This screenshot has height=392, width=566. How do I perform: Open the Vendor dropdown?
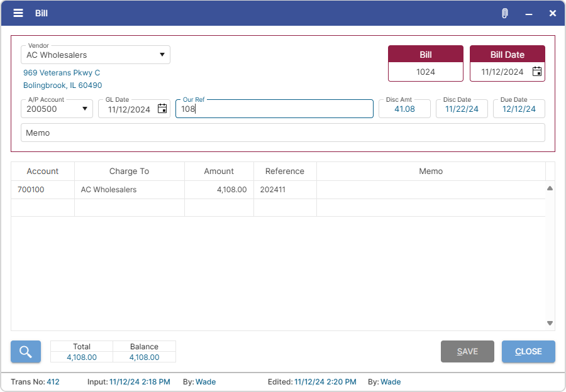pos(162,55)
